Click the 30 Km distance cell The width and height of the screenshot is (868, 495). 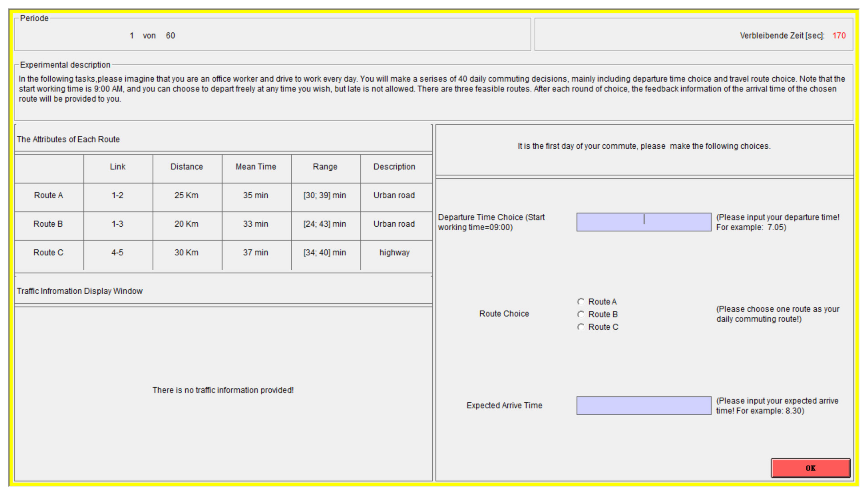point(186,252)
